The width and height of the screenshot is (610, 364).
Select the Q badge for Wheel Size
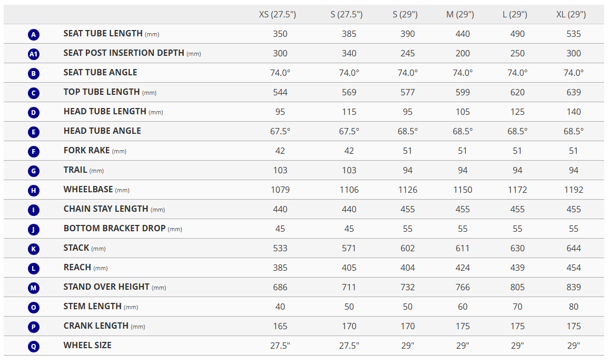(x=34, y=346)
